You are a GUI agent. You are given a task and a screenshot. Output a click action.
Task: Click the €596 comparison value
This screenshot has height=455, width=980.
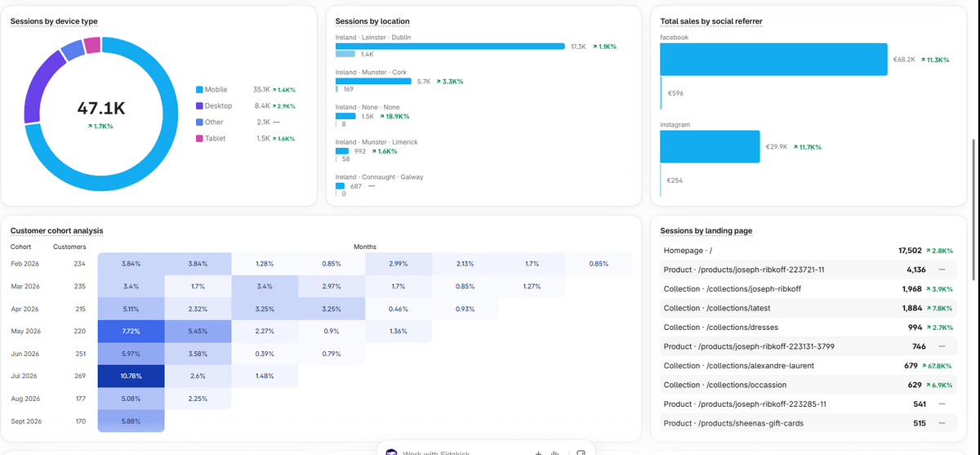pyautogui.click(x=675, y=93)
